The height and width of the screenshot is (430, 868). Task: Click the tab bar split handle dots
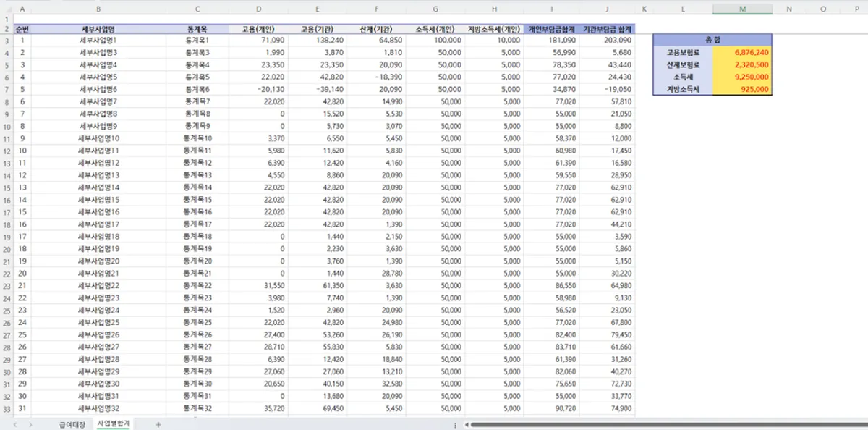(x=454, y=425)
